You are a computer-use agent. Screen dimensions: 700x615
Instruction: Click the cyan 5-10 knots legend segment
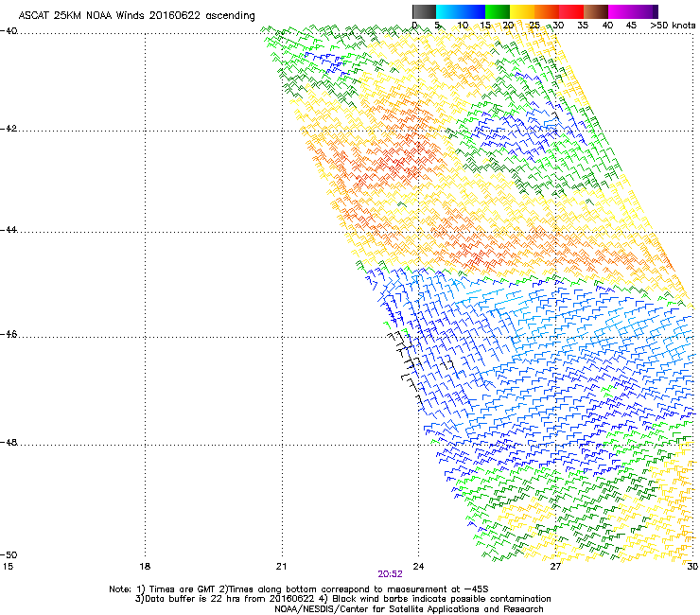click(x=448, y=11)
